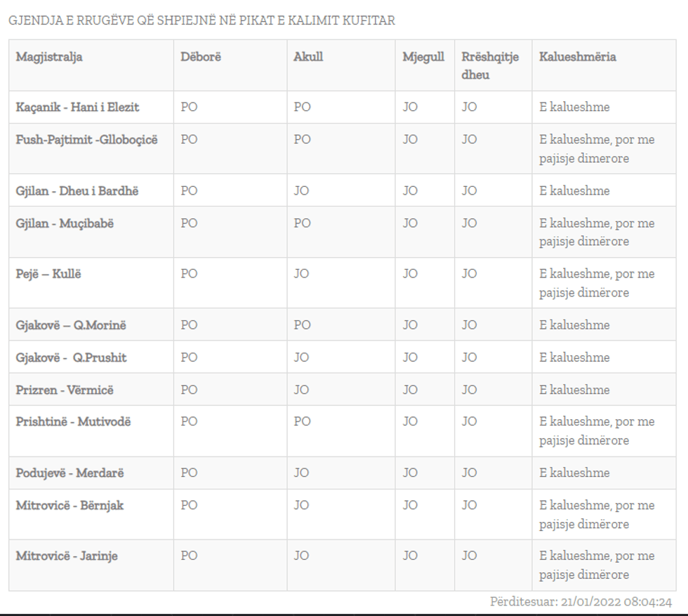Select the Gjakovë - Q.Prushit row label
This screenshot has height=616, width=688.
pyautogui.click(x=71, y=358)
